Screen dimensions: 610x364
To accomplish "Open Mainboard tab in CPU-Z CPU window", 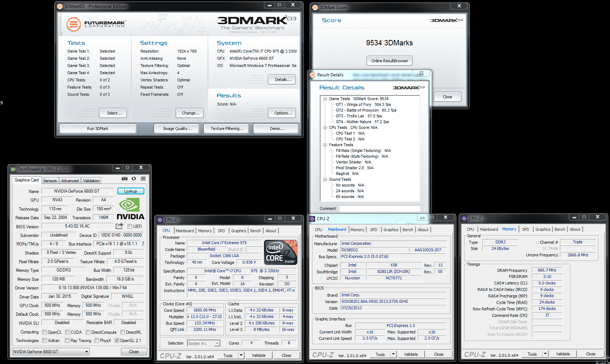I will [185, 231].
